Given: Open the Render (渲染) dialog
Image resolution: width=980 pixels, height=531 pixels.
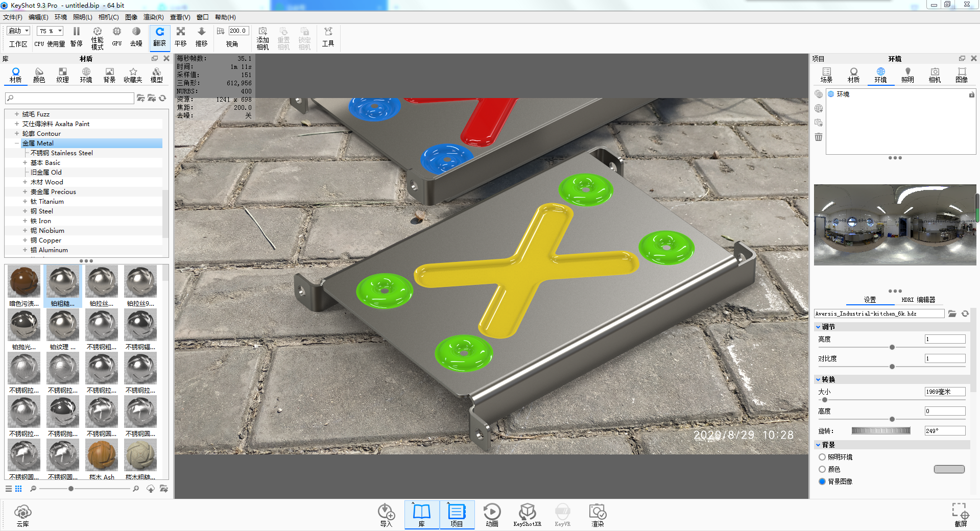Looking at the screenshot, I should tap(597, 515).
